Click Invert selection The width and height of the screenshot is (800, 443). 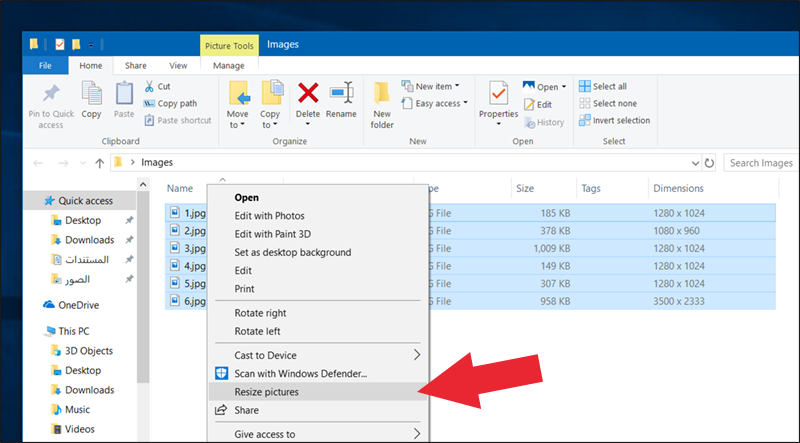click(x=615, y=120)
